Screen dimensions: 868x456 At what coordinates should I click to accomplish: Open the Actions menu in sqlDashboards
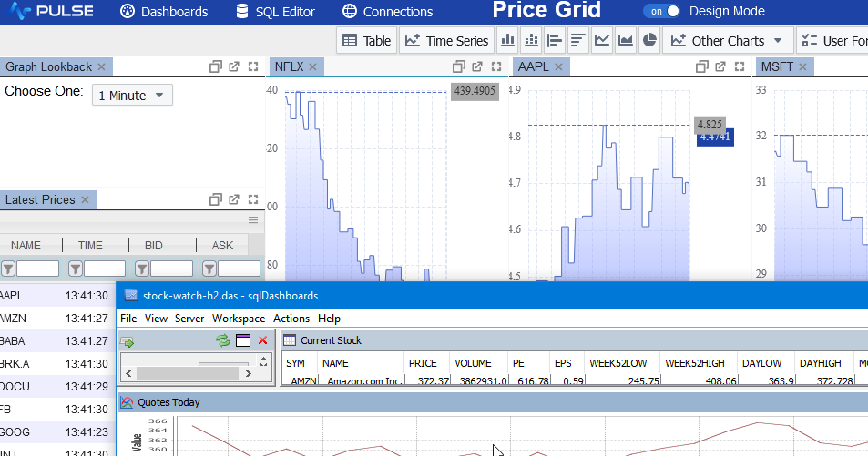291,319
